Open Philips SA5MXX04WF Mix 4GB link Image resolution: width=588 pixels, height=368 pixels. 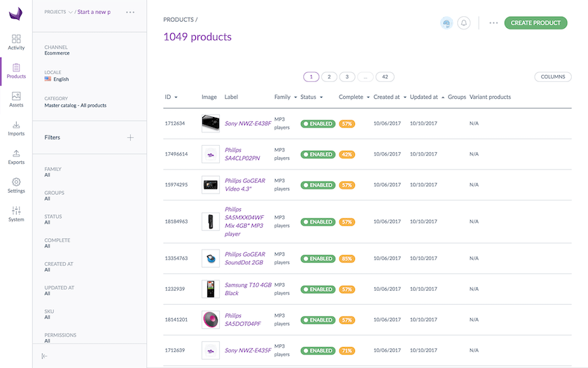(x=244, y=222)
